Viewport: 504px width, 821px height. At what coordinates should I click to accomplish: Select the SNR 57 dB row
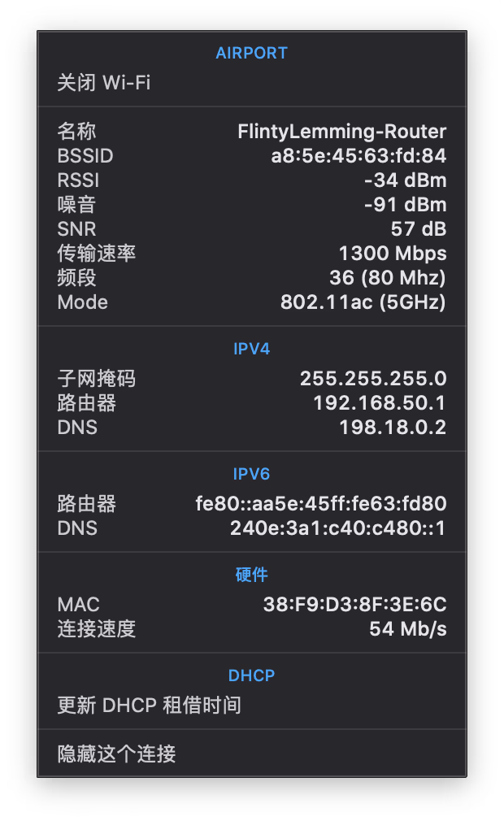pyautogui.click(x=252, y=229)
